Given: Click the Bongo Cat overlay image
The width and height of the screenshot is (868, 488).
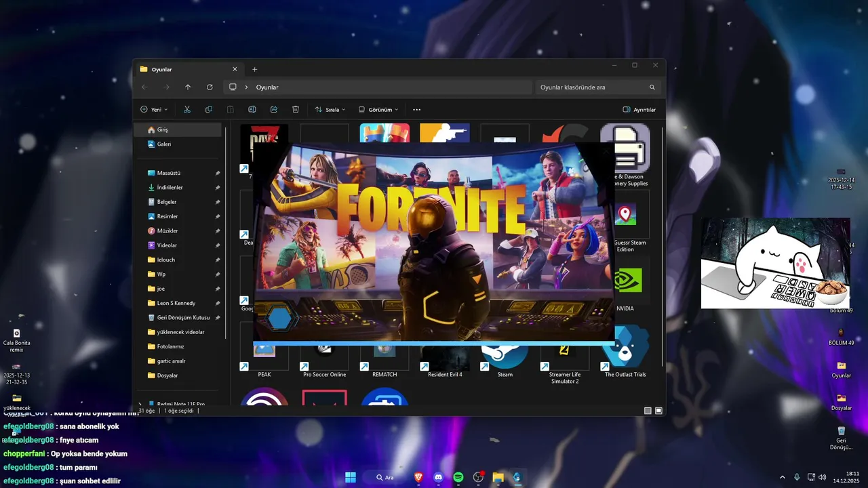Looking at the screenshot, I should point(775,263).
